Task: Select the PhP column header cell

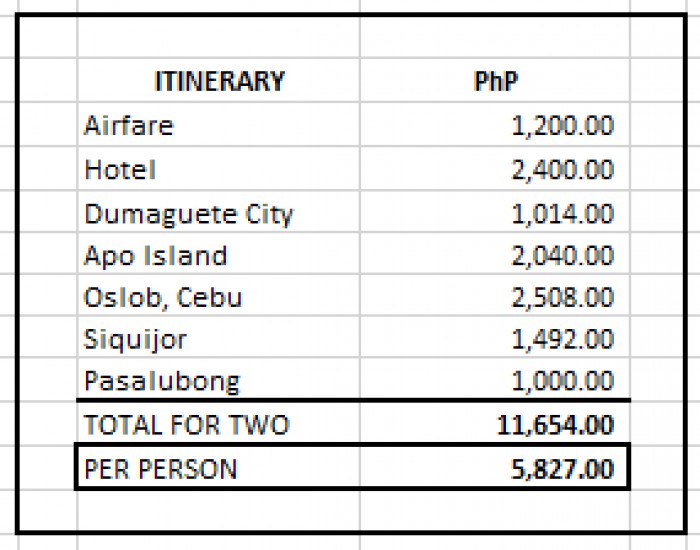Action: 495,80
